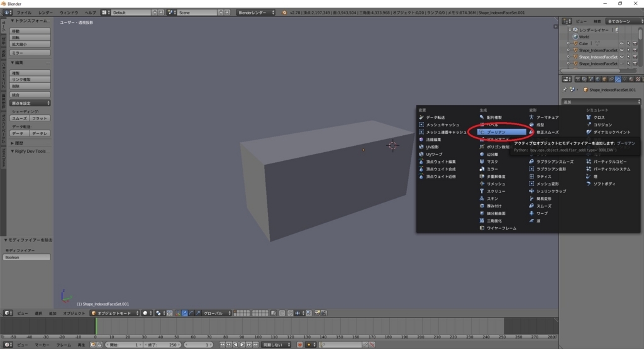Click the 終了 end frame field showing 250
Viewport: 644px width, 349px height.
(x=162, y=345)
